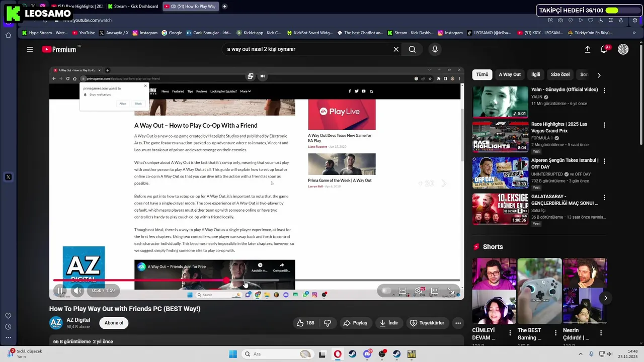
Task: Select the Tümü filter chip
Action: click(x=482, y=74)
